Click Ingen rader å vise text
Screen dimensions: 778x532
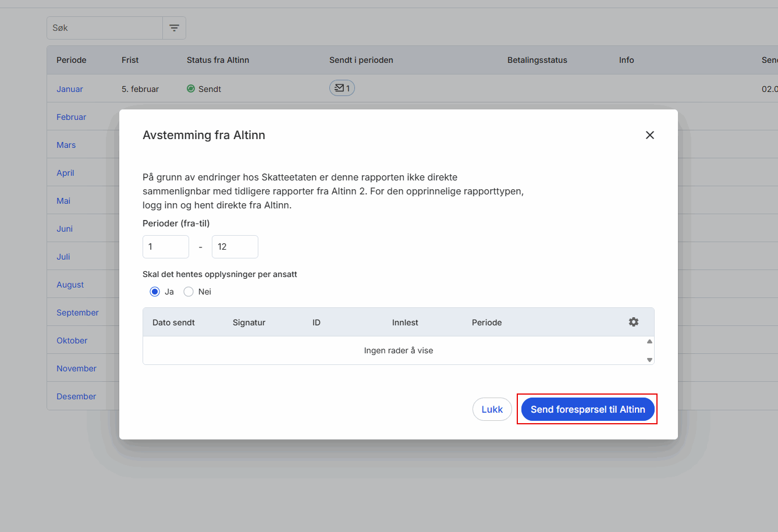[399, 350]
